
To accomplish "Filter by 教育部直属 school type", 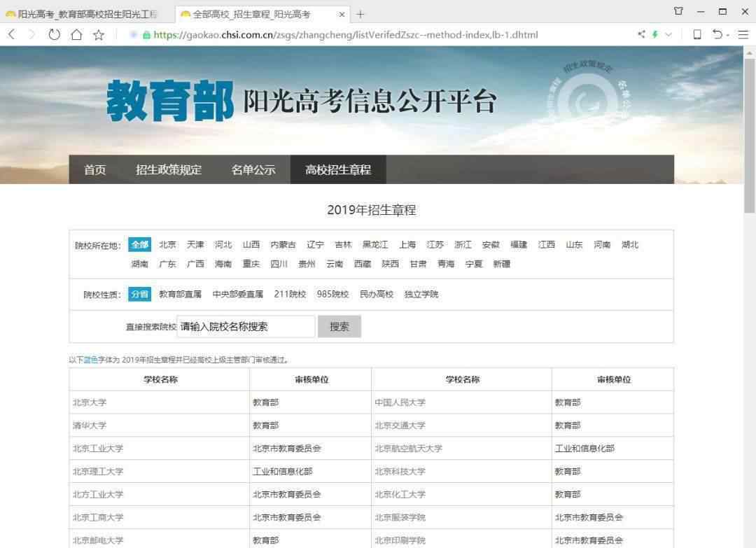I will click(180, 294).
